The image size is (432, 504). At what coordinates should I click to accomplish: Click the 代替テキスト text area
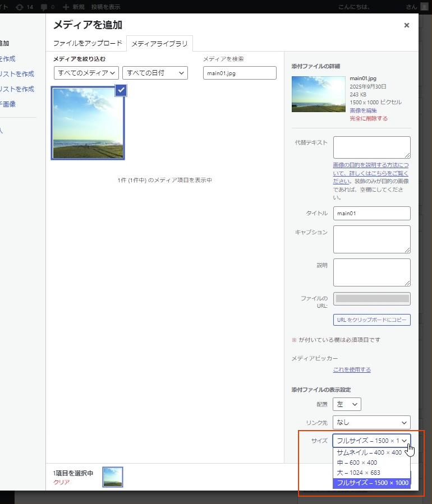pyautogui.click(x=371, y=147)
